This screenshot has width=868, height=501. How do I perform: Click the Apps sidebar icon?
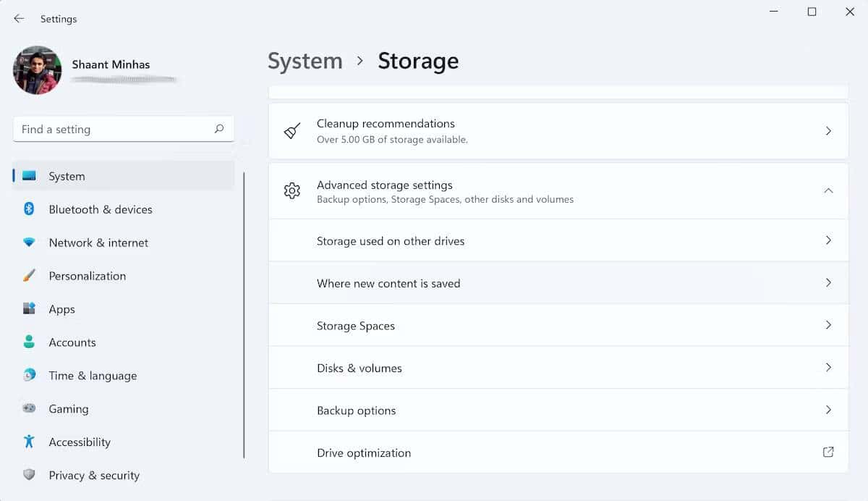click(30, 309)
